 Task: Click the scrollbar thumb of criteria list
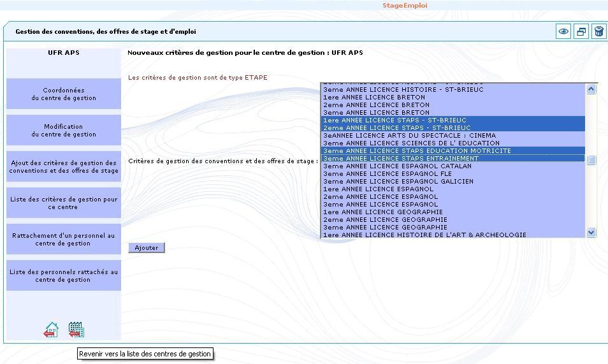pyautogui.click(x=591, y=160)
